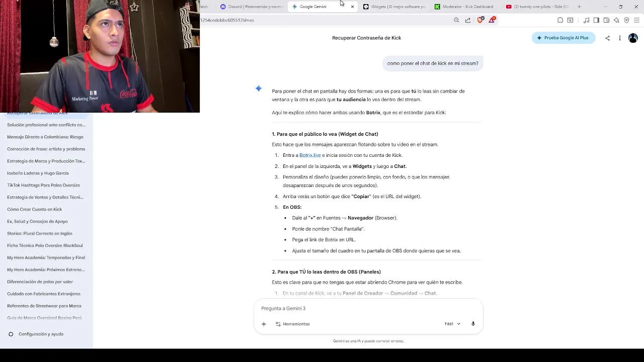644x362 pixels.
Task: Follow the Botrix.live link
Action: coord(310,155)
